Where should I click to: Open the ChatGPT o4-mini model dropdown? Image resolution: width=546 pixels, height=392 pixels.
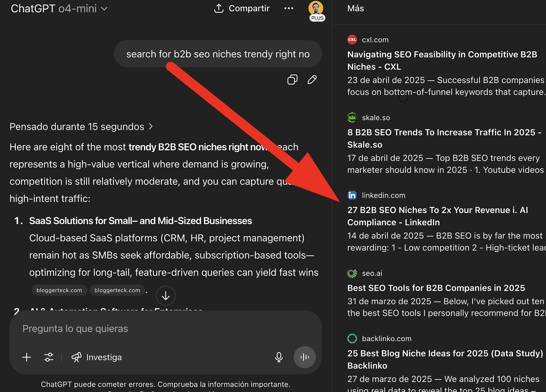tap(59, 9)
